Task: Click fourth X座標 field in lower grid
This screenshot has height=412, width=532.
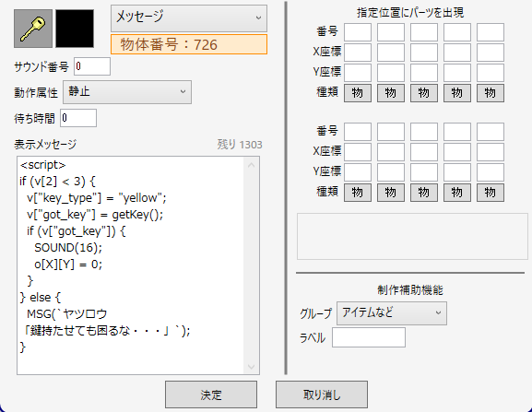Action: [457, 152]
